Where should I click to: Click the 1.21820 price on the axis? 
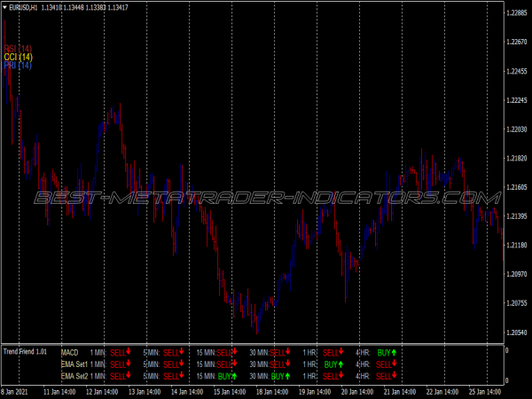coord(517,159)
